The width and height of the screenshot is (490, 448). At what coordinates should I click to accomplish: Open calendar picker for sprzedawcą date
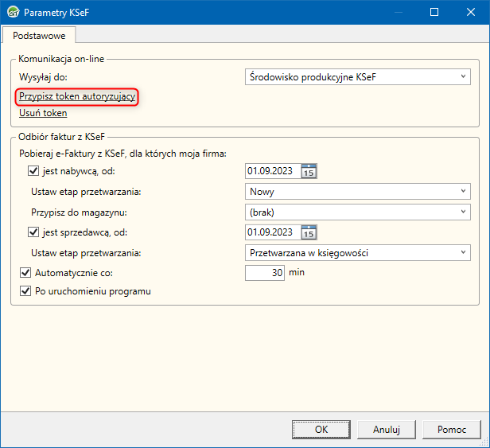click(309, 232)
